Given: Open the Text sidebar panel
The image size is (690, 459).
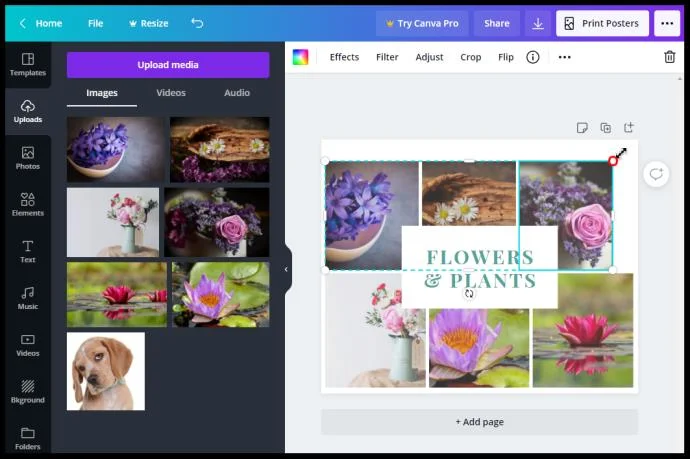Looking at the screenshot, I should pos(28,251).
